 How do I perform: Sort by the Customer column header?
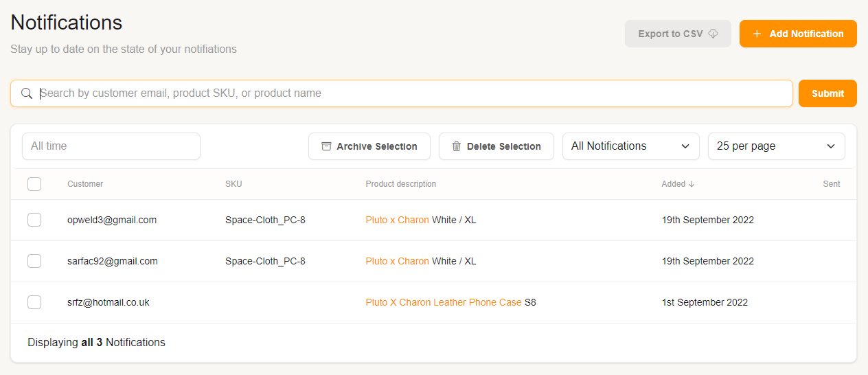(85, 184)
